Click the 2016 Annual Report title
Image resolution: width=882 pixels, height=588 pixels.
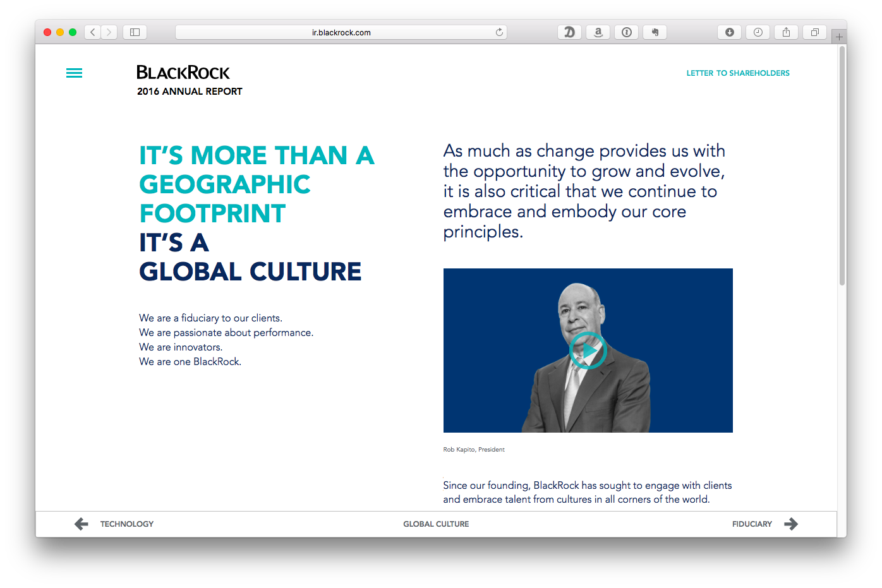(x=190, y=92)
